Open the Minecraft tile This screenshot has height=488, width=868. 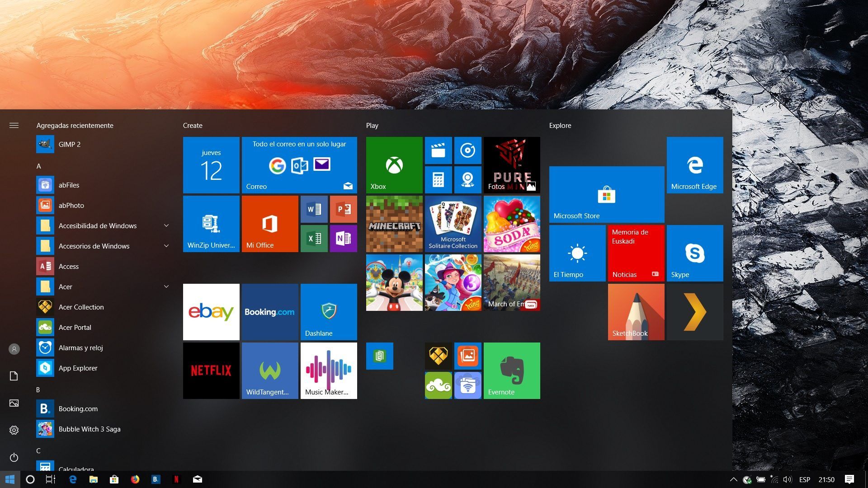394,224
